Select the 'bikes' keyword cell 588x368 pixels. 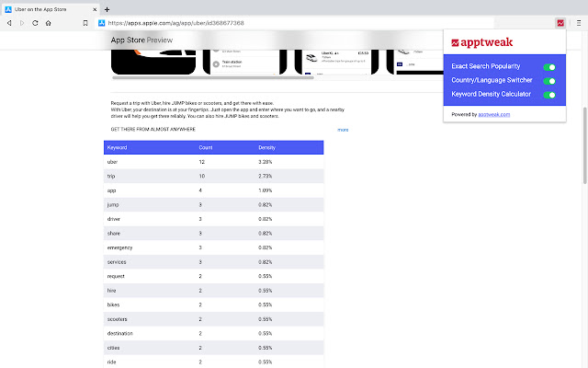[113, 305]
